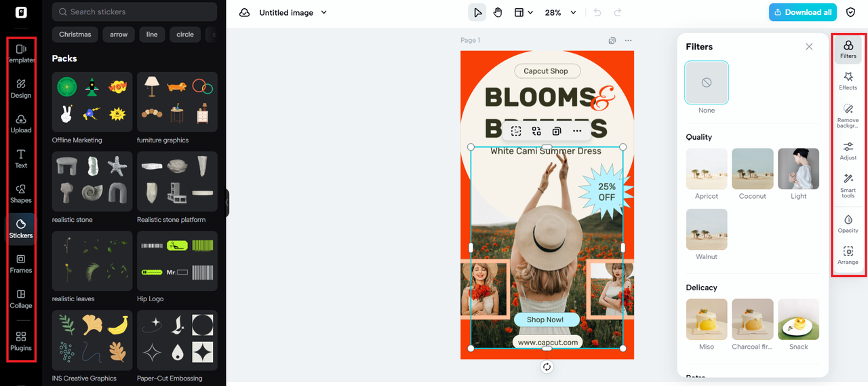Apply the Snack filter
The height and width of the screenshot is (386, 868).
coord(799,320)
